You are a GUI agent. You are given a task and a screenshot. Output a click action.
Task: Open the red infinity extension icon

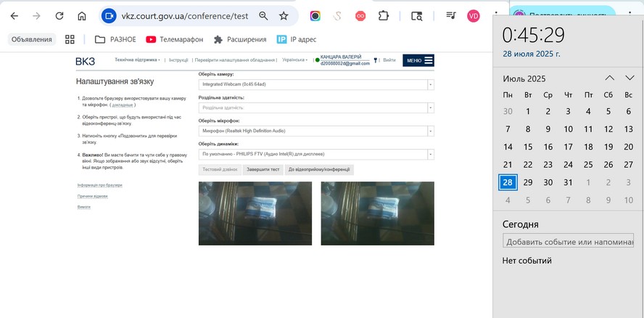coord(360,16)
